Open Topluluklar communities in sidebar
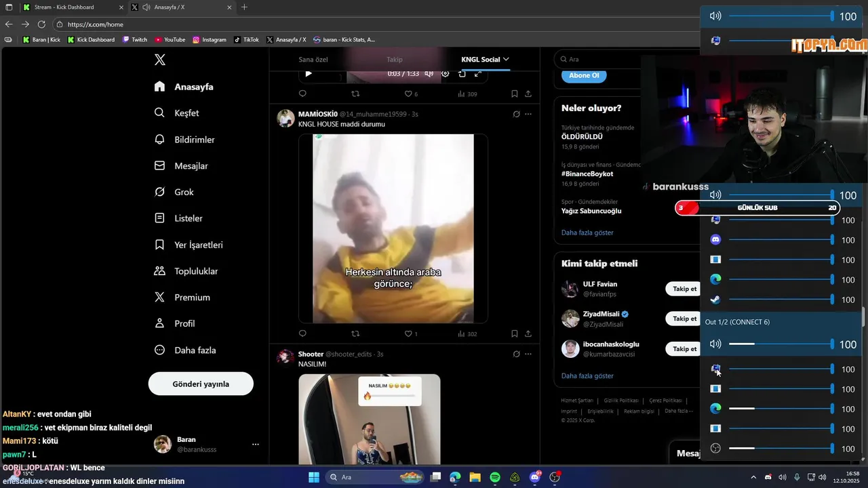Screen dimensions: 868x488 pos(186,271)
